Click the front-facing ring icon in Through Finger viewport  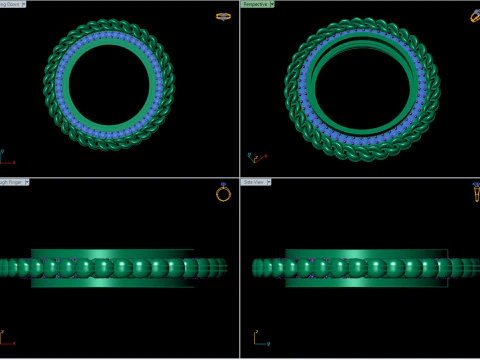coord(223,192)
